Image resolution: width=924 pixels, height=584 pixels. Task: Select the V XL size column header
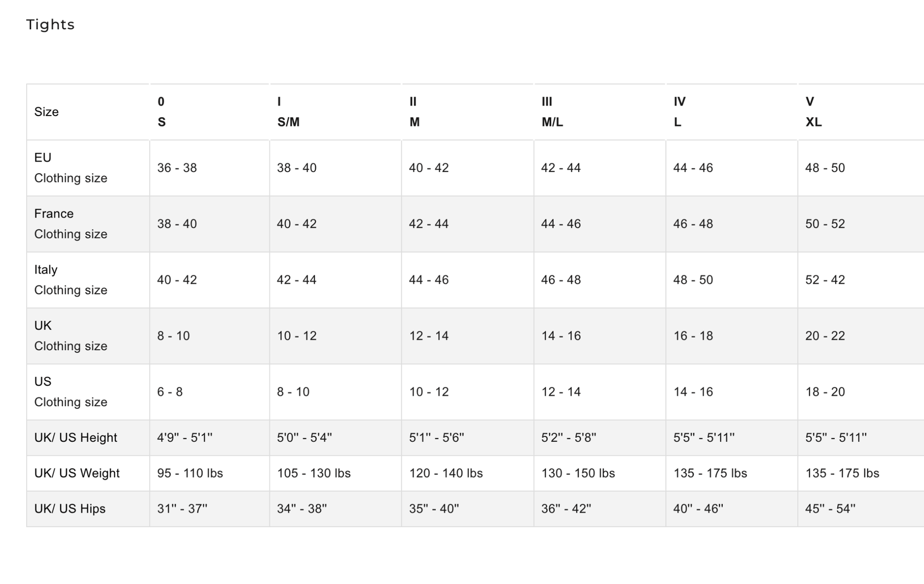[x=813, y=112]
